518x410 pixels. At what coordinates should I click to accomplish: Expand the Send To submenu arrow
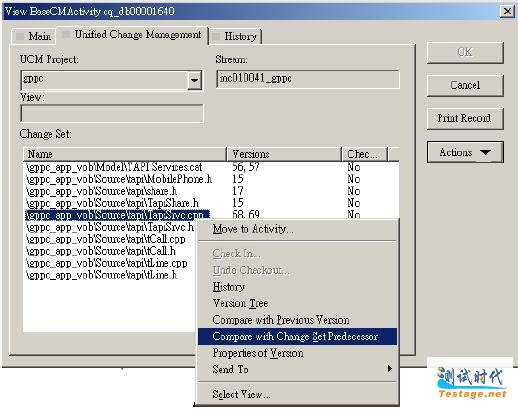[389, 368]
